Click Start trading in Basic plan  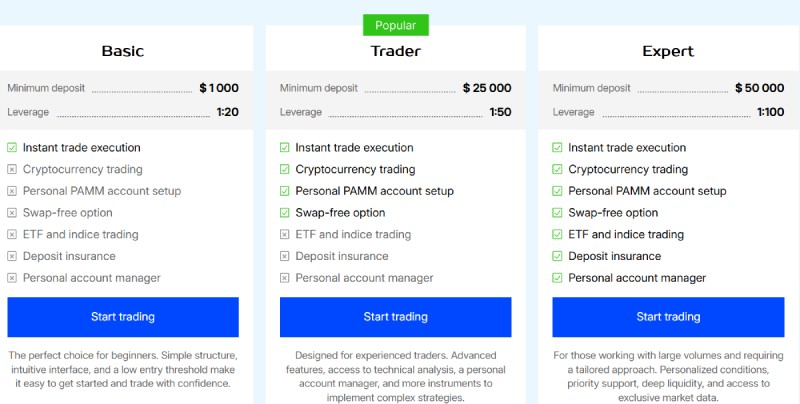123,317
